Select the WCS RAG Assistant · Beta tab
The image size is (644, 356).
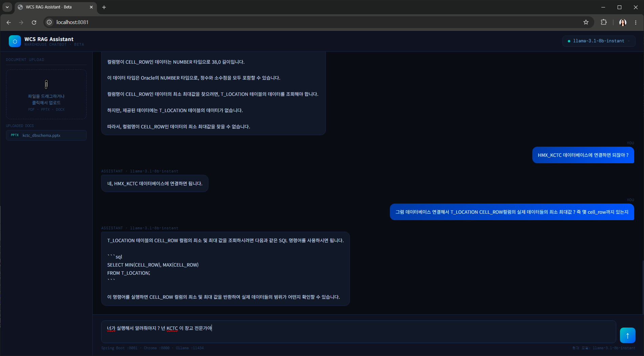pyautogui.click(x=55, y=7)
